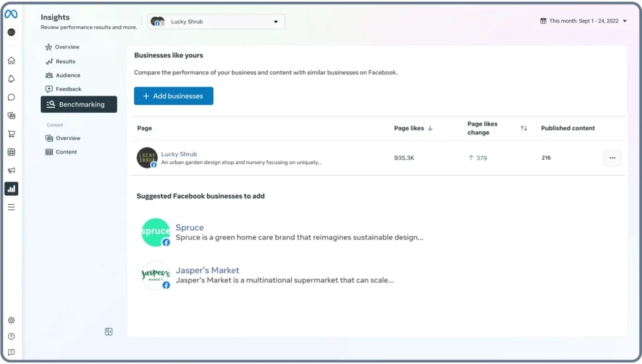Sort by Page likes descending arrow
642x364 pixels.
point(430,128)
